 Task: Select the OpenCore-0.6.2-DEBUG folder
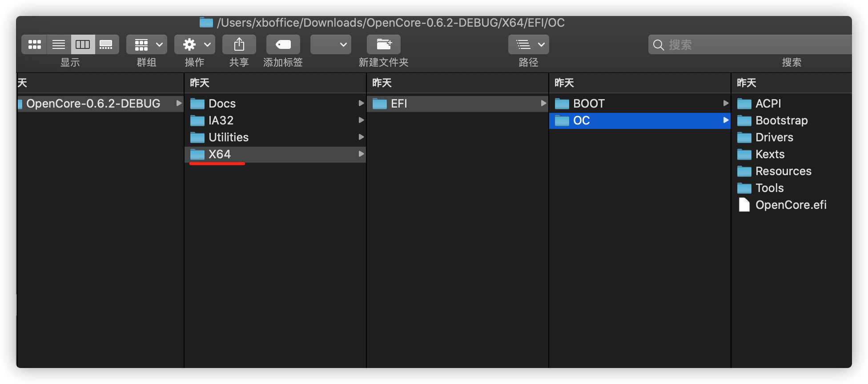100,104
